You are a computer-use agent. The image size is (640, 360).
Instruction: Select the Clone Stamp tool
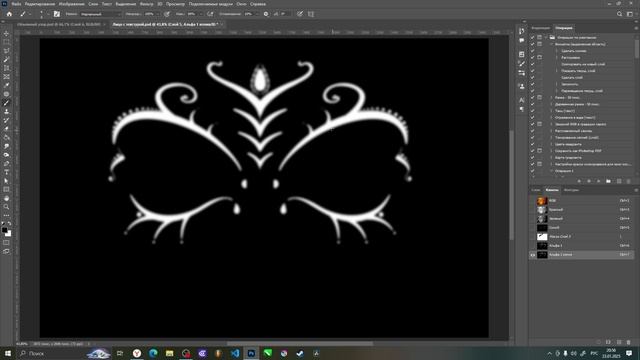(x=6, y=111)
